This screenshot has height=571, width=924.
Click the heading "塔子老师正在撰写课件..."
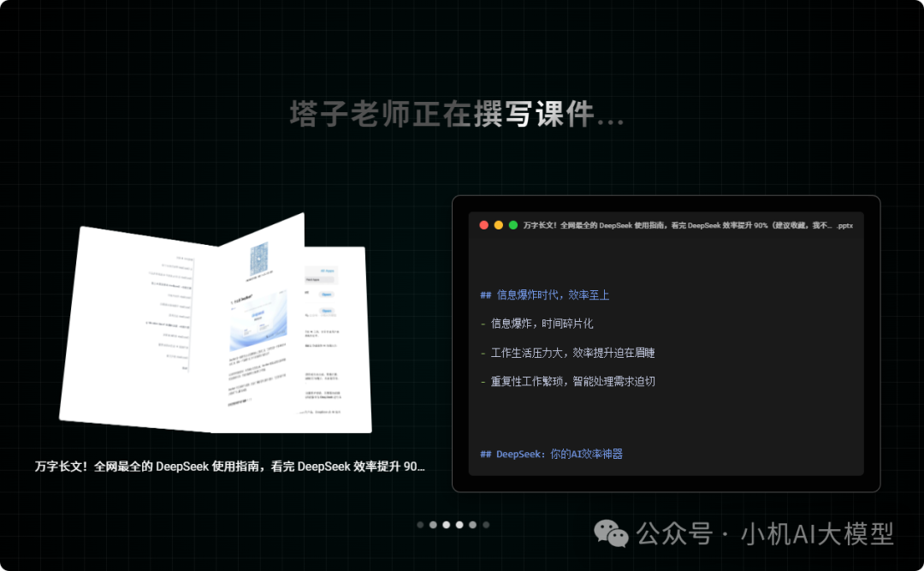point(457,113)
